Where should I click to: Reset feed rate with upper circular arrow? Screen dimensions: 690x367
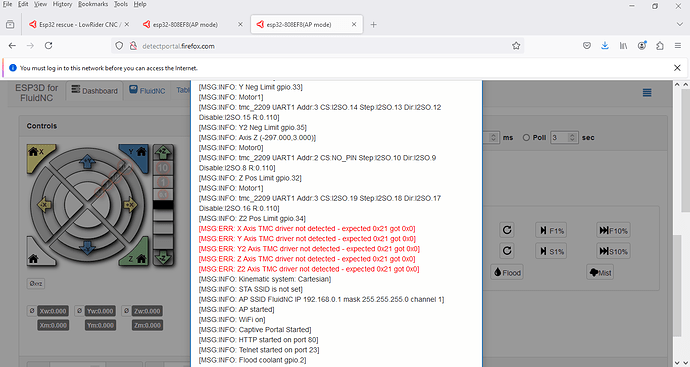(x=507, y=230)
